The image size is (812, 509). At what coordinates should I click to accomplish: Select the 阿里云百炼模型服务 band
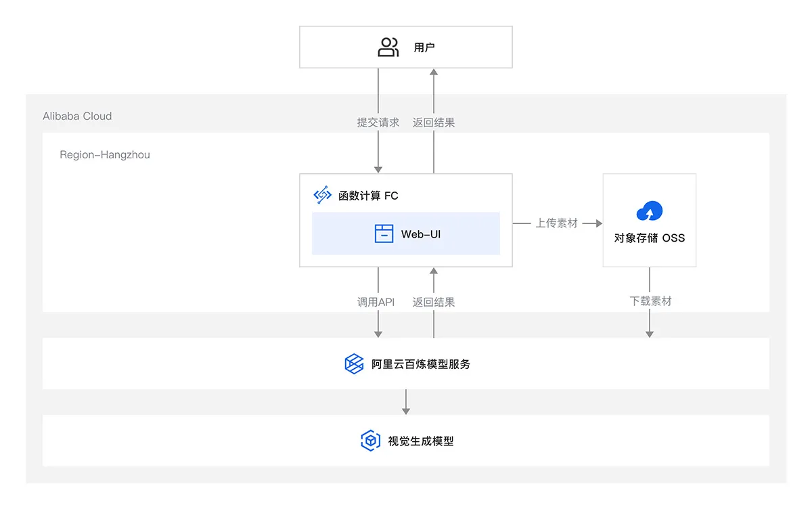click(x=405, y=363)
